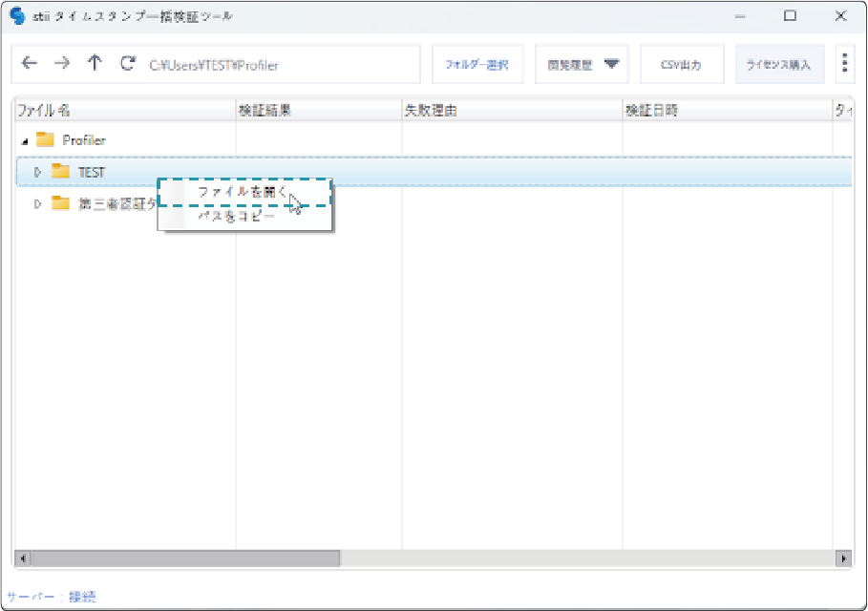Choose ファイルを開く from context menu
Viewport: 868px width, 611px height.
pyautogui.click(x=243, y=192)
